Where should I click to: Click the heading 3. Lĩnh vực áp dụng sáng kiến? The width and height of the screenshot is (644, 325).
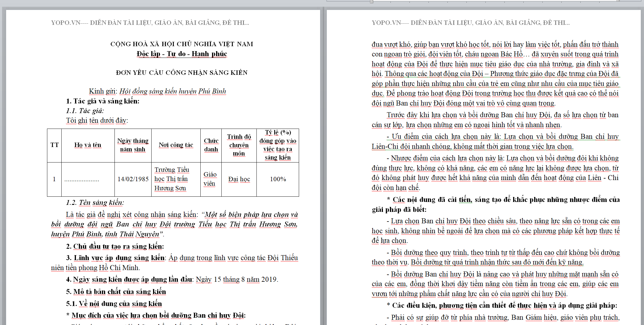pyautogui.click(x=116, y=258)
